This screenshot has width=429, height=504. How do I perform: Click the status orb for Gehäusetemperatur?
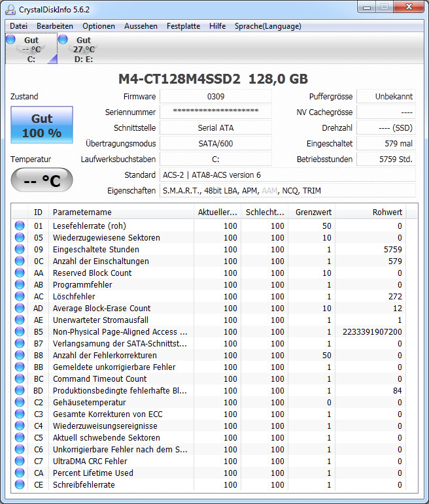pos(20,402)
